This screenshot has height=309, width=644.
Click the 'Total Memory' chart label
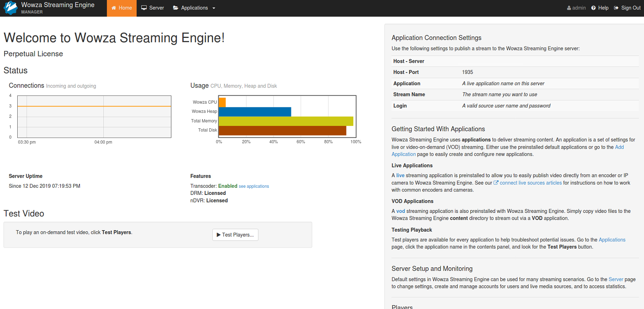point(204,121)
